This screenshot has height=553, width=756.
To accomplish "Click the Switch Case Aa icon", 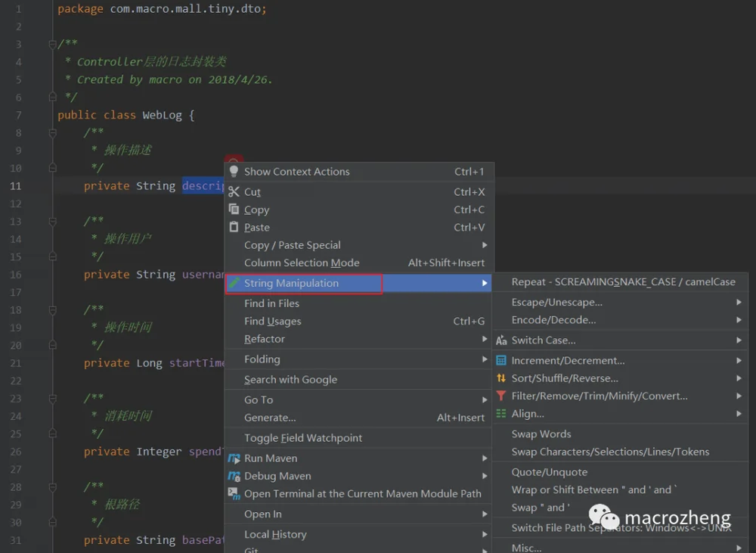I will (x=501, y=340).
